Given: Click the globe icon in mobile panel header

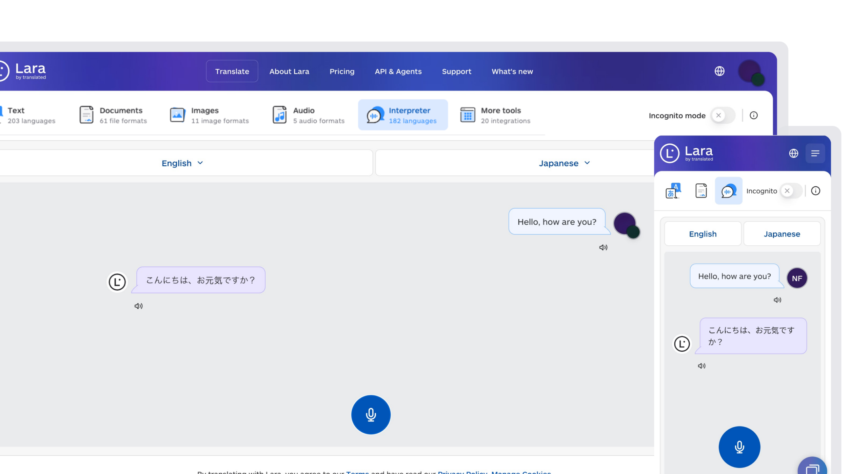Looking at the screenshot, I should (x=793, y=153).
